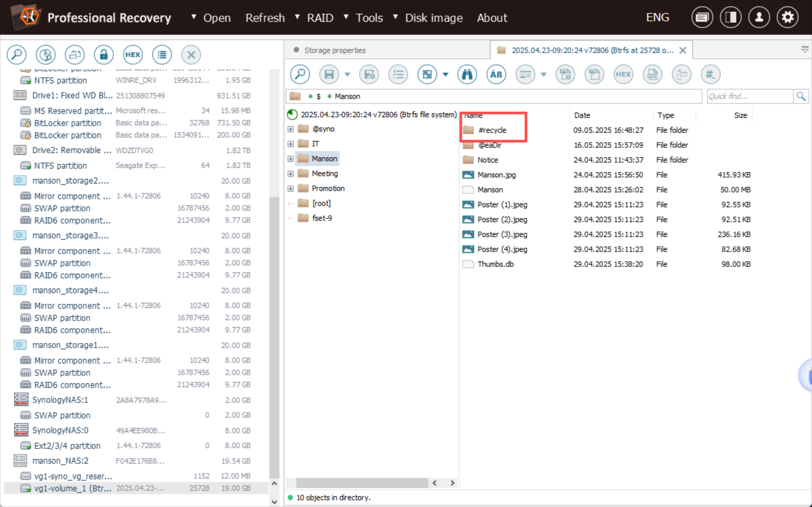Viewport: 812px width, 507px height.
Task: Expand the Manson folder tree node
Action: 291,159
